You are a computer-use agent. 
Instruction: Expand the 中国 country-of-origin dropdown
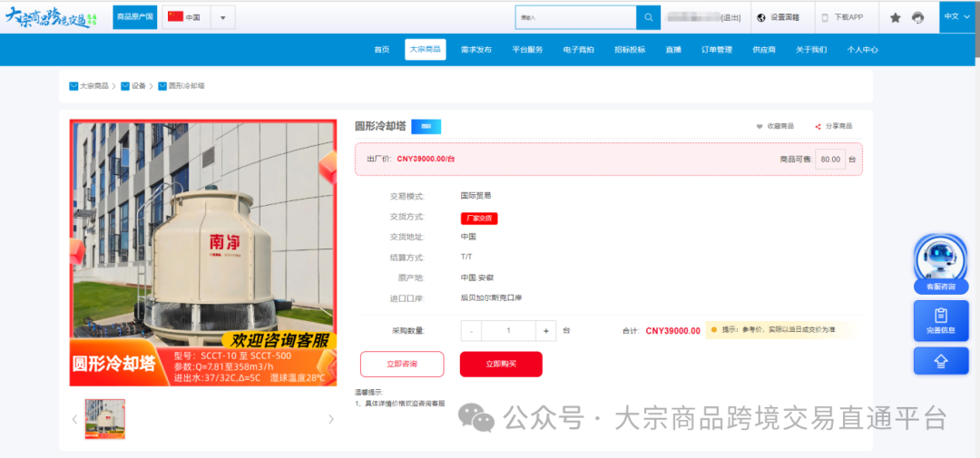coord(223,17)
